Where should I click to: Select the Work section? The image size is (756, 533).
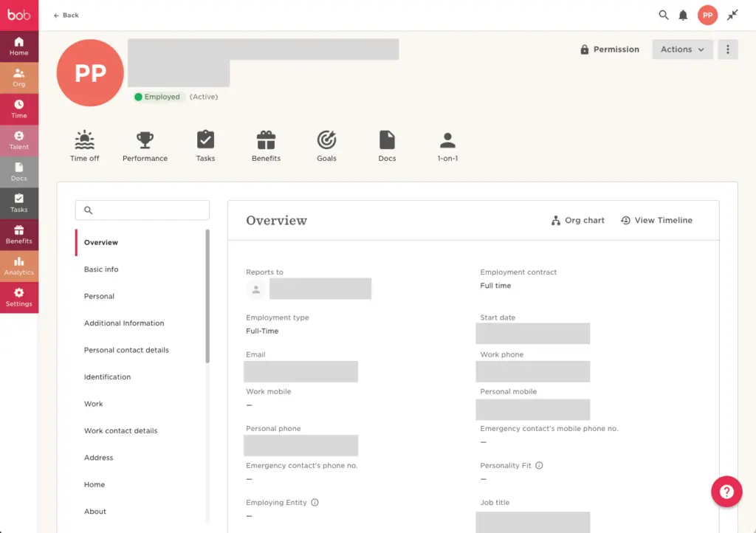click(141, 404)
